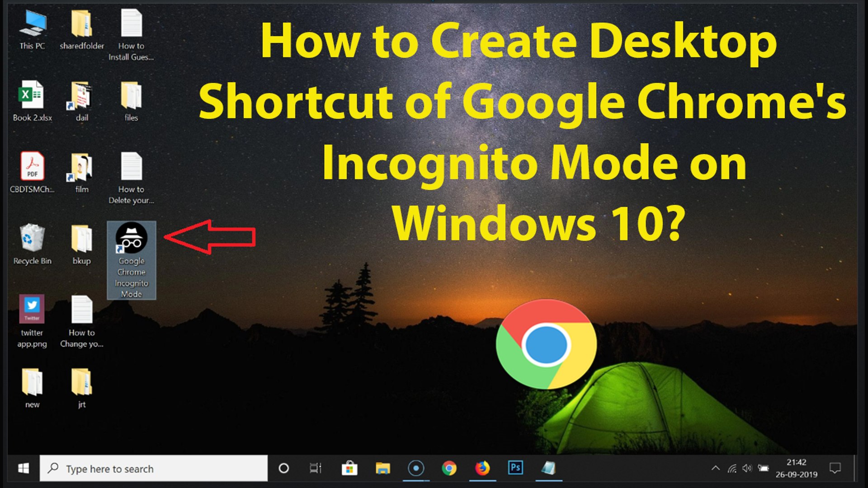This screenshot has height=488, width=868.
Task: Open Photoshop from the taskbar
Action: pos(515,468)
